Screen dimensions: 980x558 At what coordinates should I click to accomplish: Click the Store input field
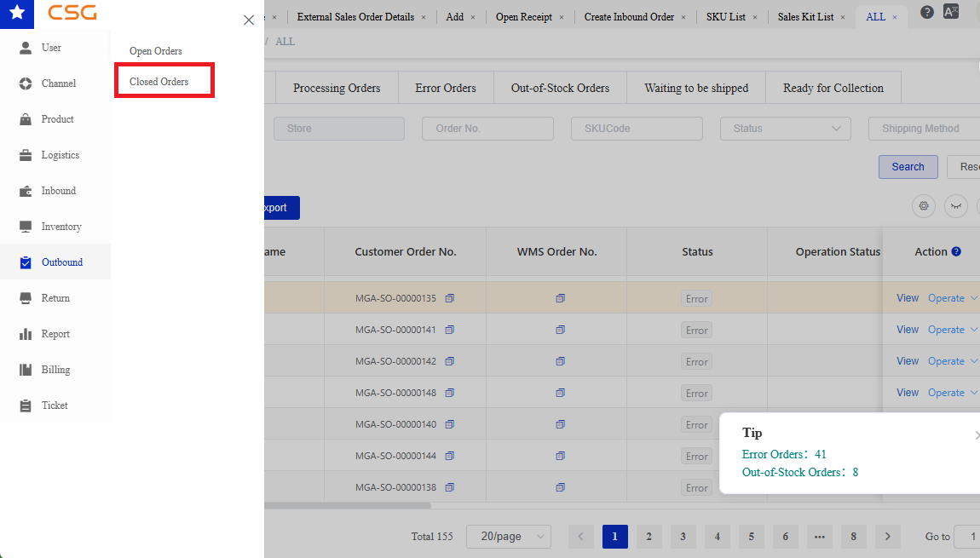click(x=339, y=128)
